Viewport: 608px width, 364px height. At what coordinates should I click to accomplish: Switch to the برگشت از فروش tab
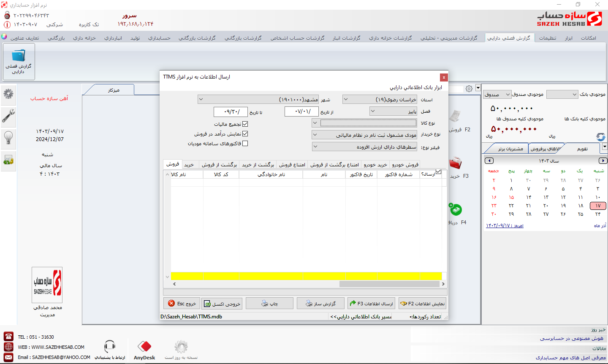click(219, 165)
